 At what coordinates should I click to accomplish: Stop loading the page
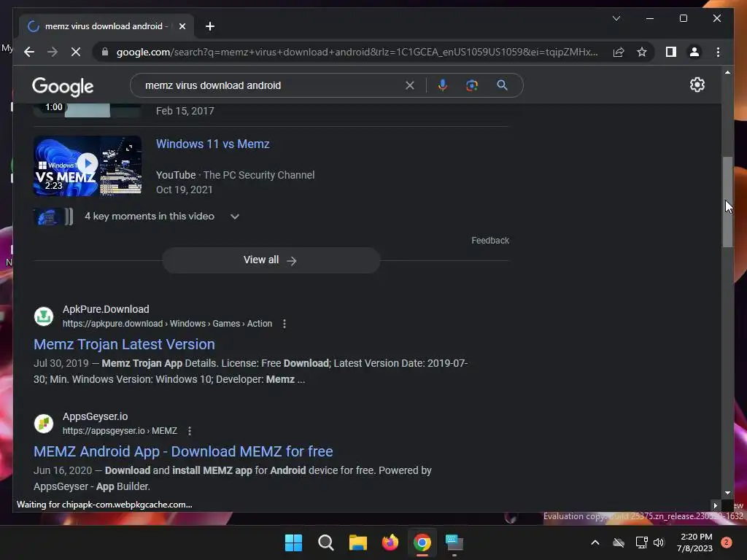[76, 52]
